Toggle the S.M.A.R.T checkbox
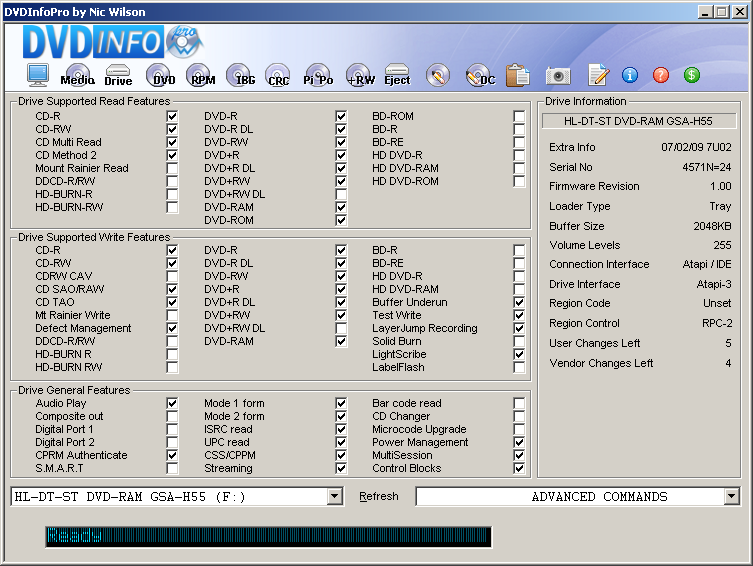 pyautogui.click(x=173, y=468)
